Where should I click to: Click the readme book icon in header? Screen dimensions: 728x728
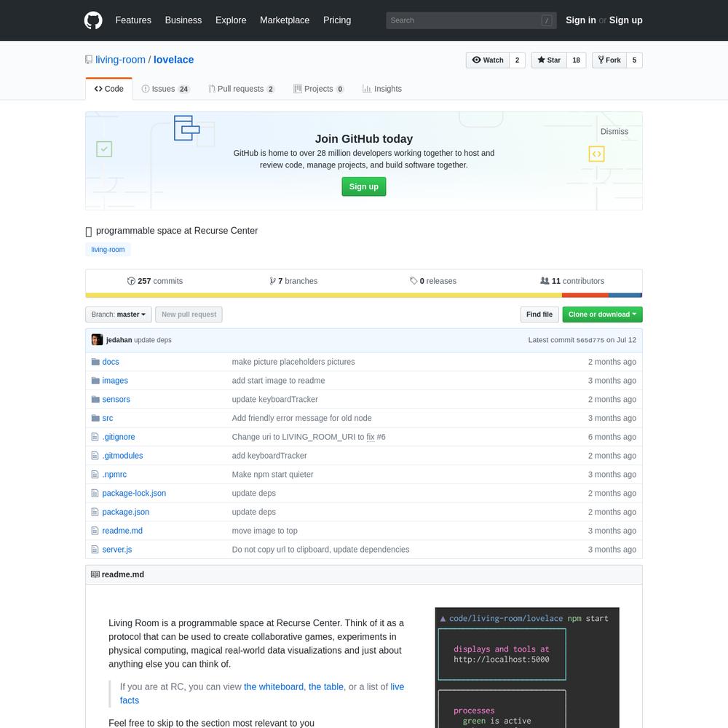pos(95,574)
